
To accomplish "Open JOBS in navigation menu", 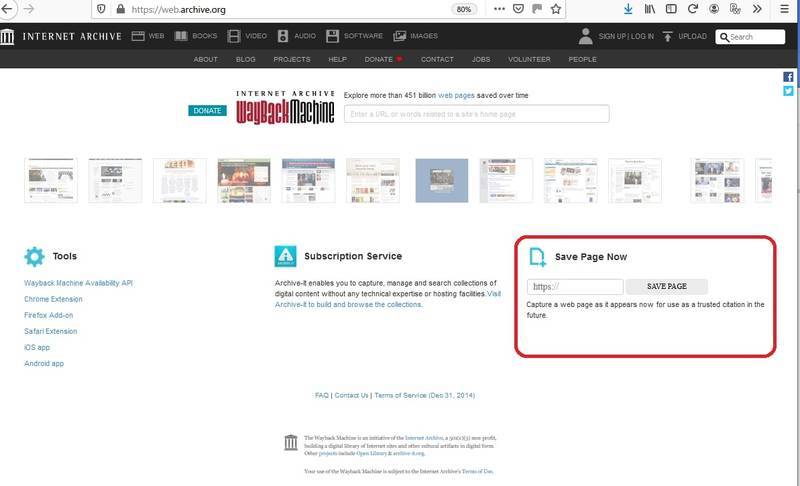I will tap(481, 59).
